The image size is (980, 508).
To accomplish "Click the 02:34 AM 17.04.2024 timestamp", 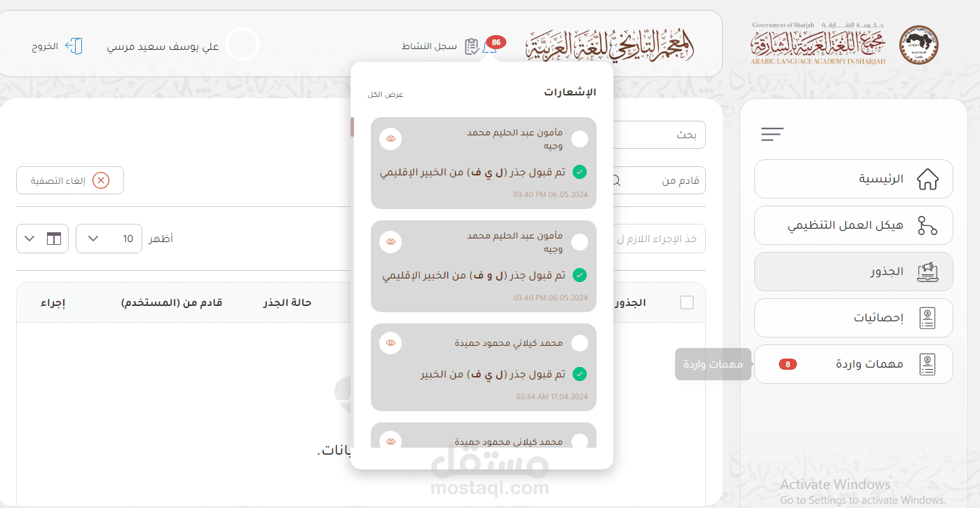I will tap(552, 396).
